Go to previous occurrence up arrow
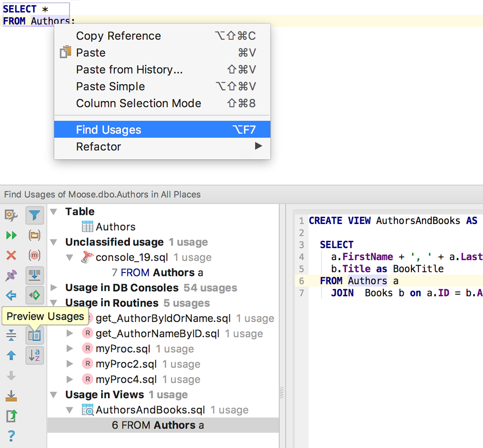Viewport: 483px width, 448px height. pos(11,355)
